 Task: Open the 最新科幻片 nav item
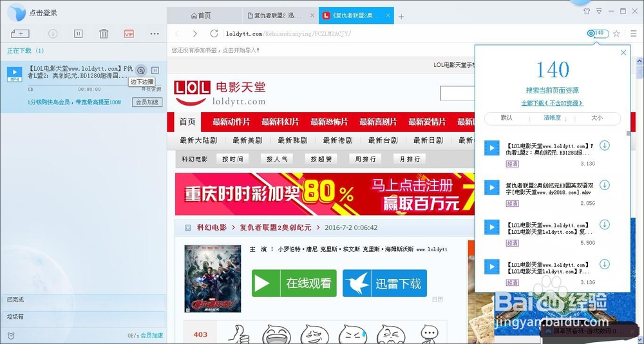(x=280, y=122)
